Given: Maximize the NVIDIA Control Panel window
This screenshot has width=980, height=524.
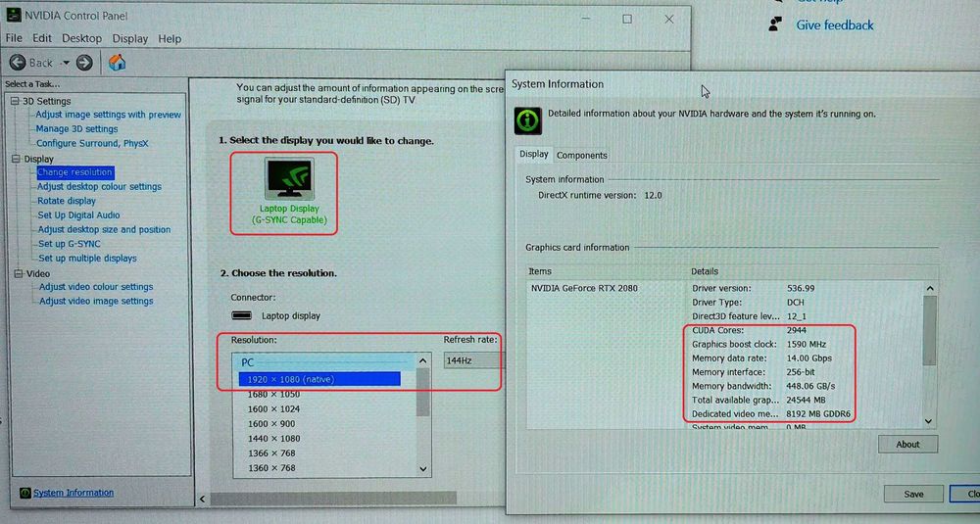Looking at the screenshot, I should pos(627,20).
